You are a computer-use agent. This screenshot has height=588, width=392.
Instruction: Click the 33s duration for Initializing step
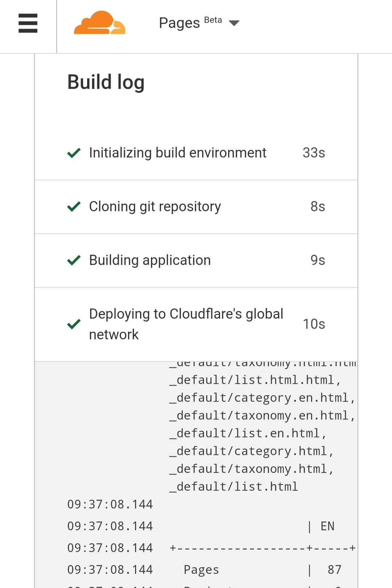click(x=314, y=153)
